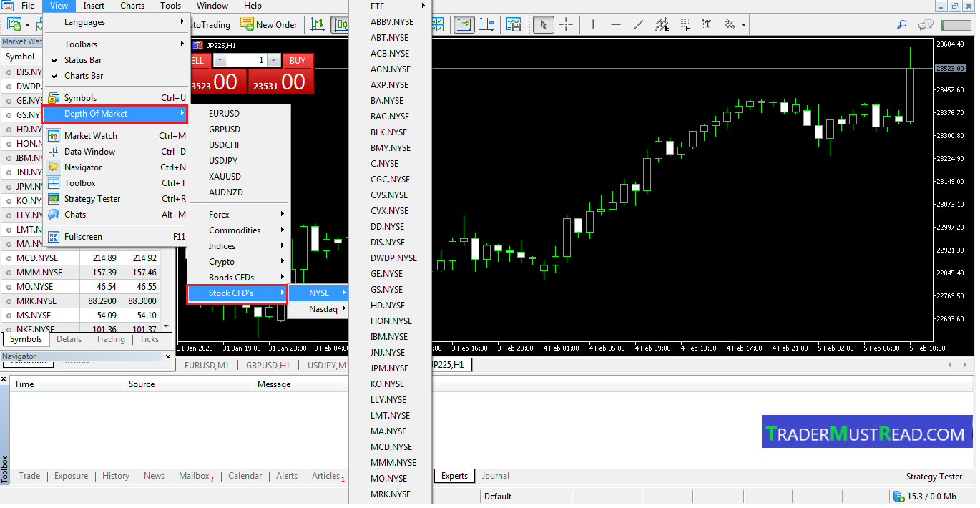Select the vertical line drawing tool
980x508 pixels.
592,25
